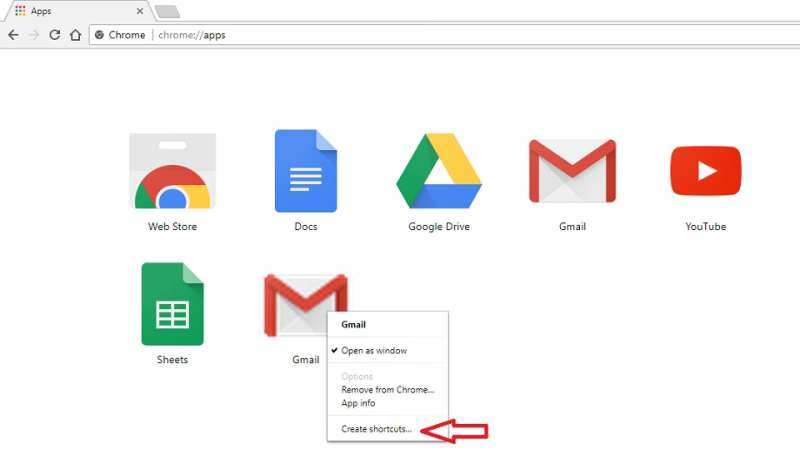Launch the YouTube app icon

tap(705, 171)
